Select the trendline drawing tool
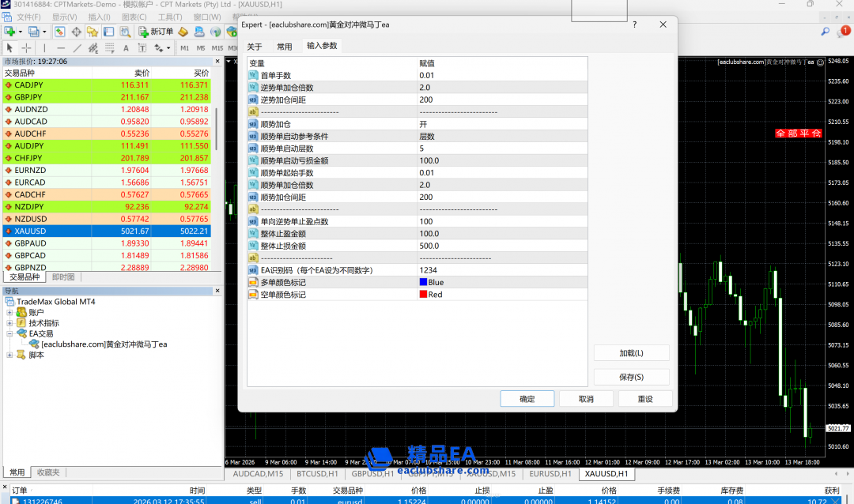The height and width of the screenshot is (504, 854). pyautogui.click(x=77, y=48)
